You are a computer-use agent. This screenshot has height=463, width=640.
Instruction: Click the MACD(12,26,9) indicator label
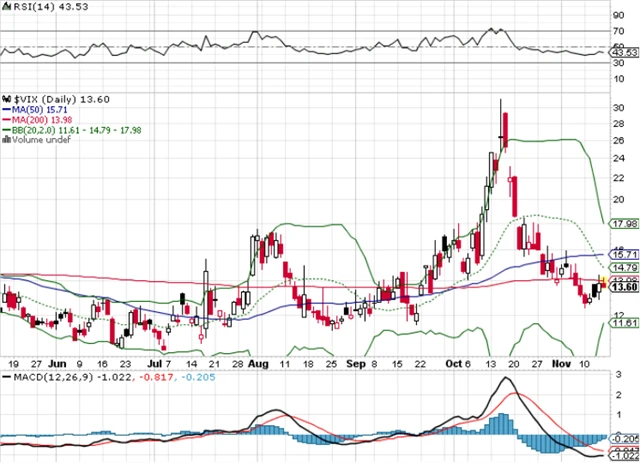50,377
